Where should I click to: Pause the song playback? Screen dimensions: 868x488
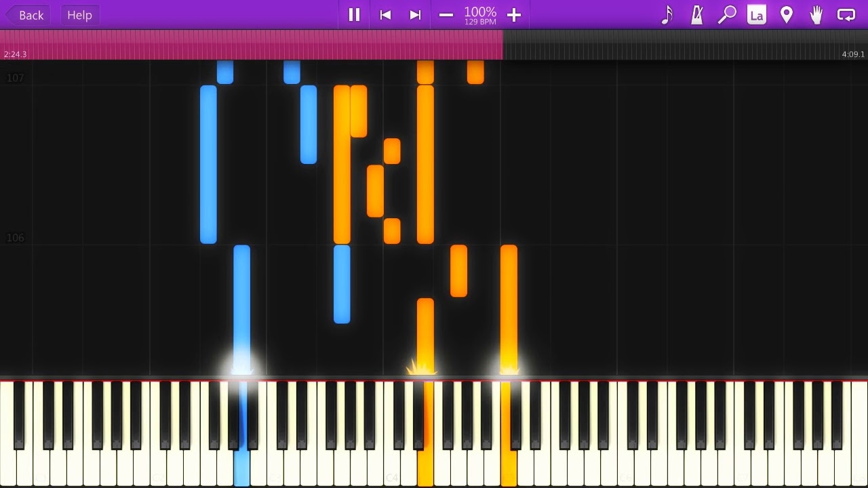click(354, 15)
